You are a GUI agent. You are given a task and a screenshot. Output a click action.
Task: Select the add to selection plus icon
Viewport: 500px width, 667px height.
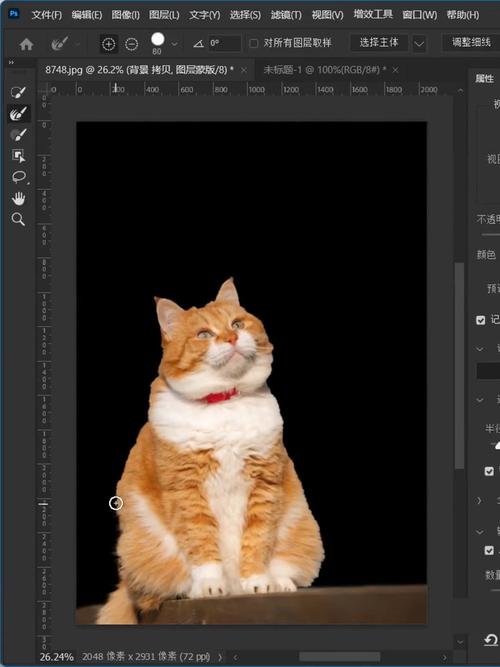109,44
